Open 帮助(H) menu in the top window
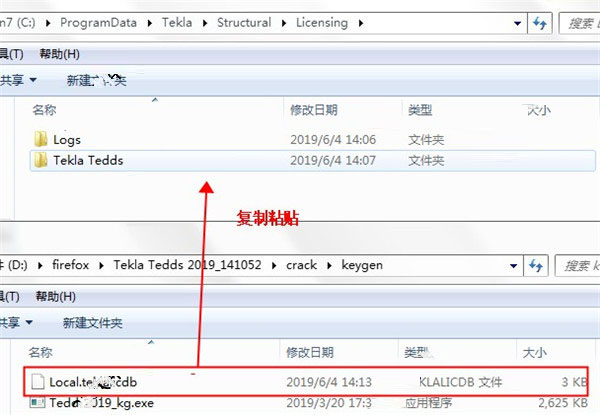 coord(59,53)
